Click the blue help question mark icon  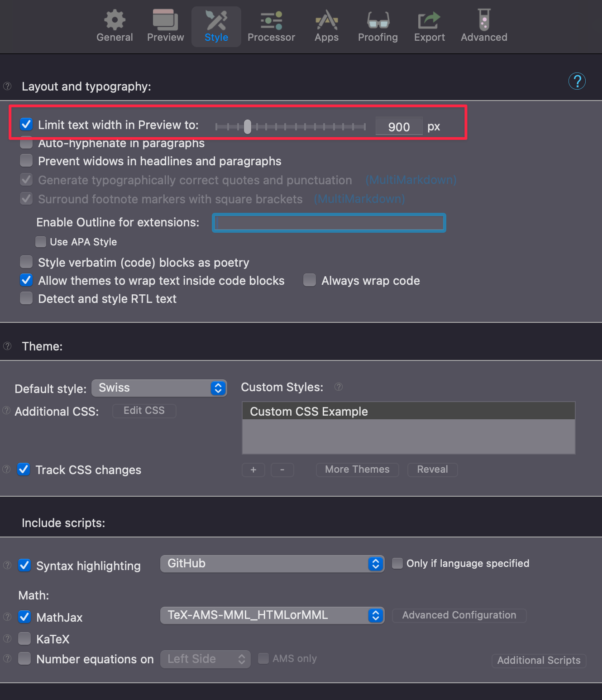[x=577, y=81]
